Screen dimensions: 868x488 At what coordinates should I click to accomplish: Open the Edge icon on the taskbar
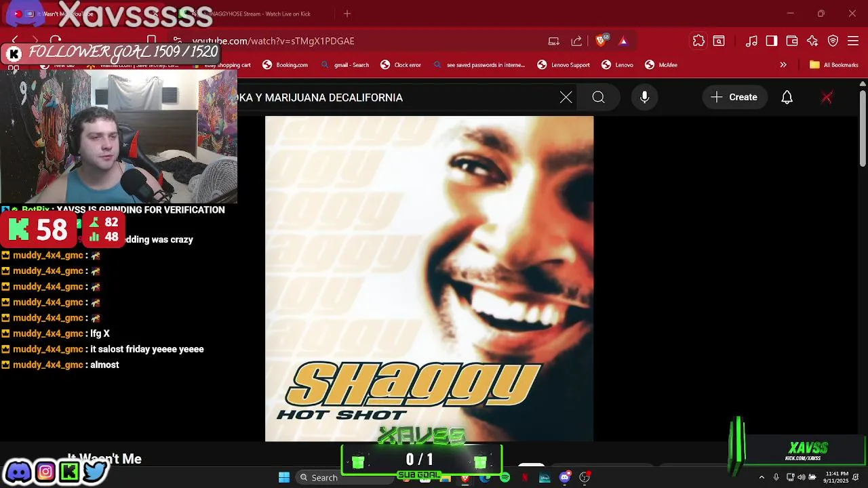[x=485, y=478]
